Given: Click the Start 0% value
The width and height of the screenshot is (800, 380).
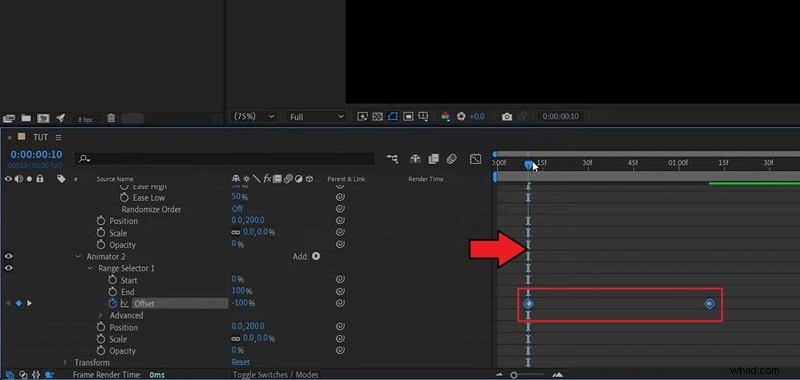Looking at the screenshot, I should point(238,279).
